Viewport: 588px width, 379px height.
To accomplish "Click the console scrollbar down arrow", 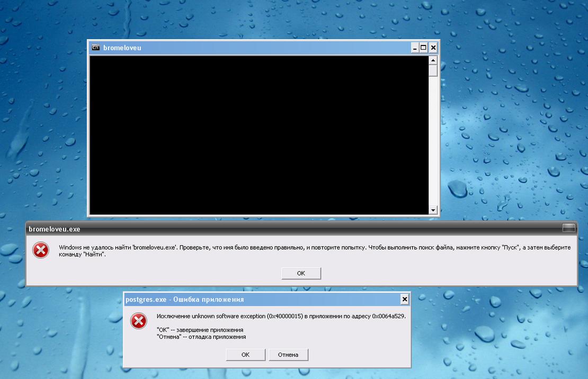I will pos(433,210).
